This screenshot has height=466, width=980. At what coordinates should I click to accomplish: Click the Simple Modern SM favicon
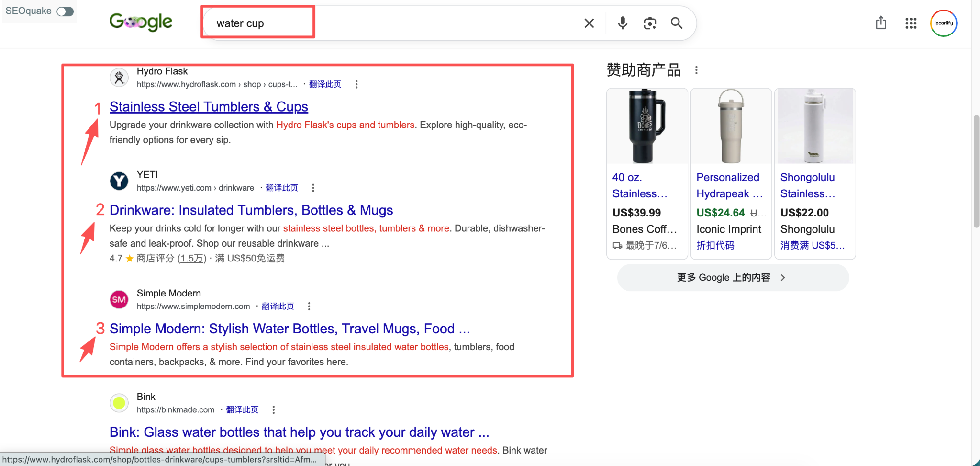(x=119, y=299)
